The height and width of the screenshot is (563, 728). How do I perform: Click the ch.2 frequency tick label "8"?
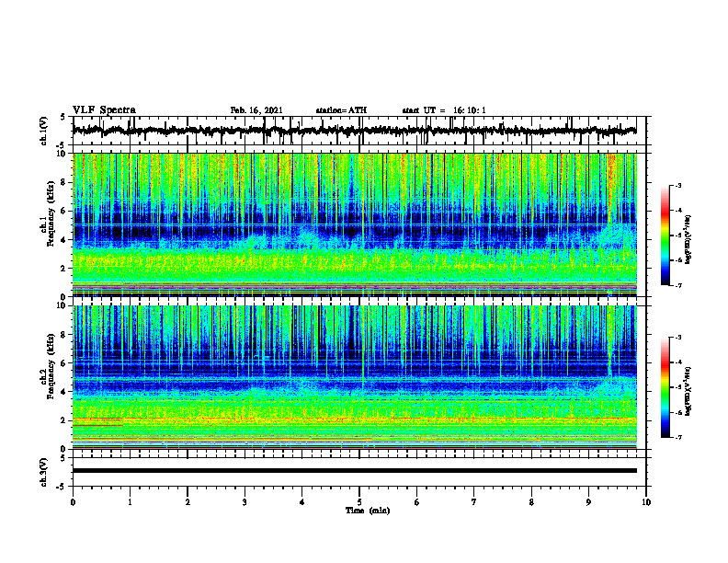(64, 335)
